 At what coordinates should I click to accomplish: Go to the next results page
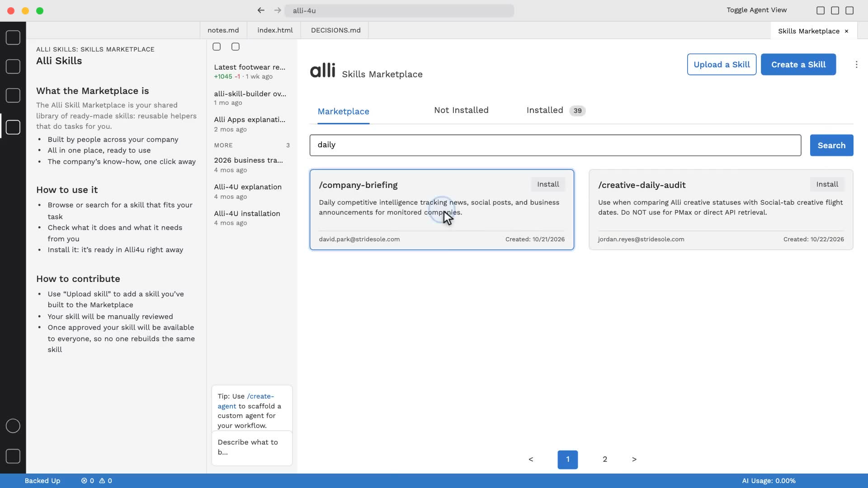634,460
